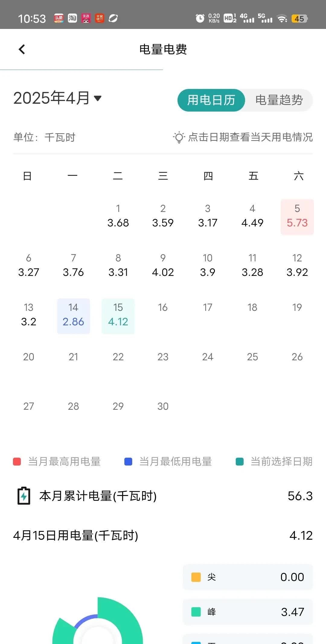Tap date 19 in calendar
The image size is (326, 644).
click(297, 308)
